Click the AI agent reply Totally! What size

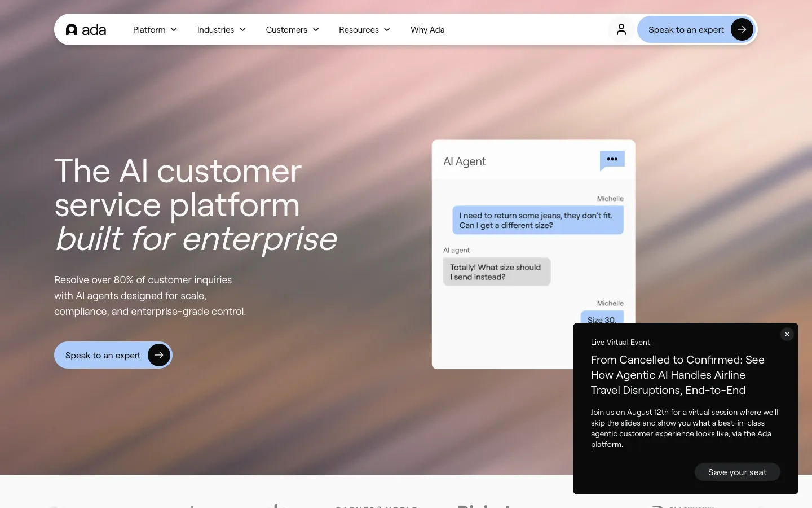[497, 272]
